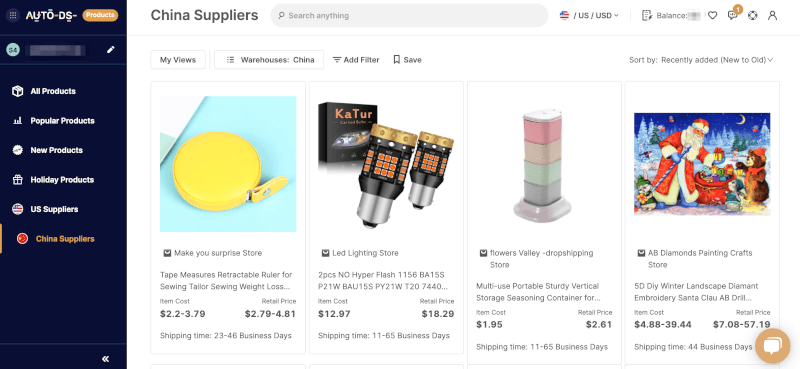Click Add Filter
The image size is (800, 369).
click(x=356, y=60)
